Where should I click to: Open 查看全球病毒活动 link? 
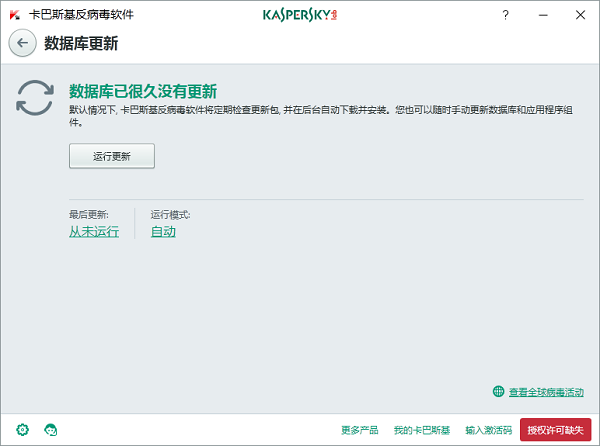point(546,392)
